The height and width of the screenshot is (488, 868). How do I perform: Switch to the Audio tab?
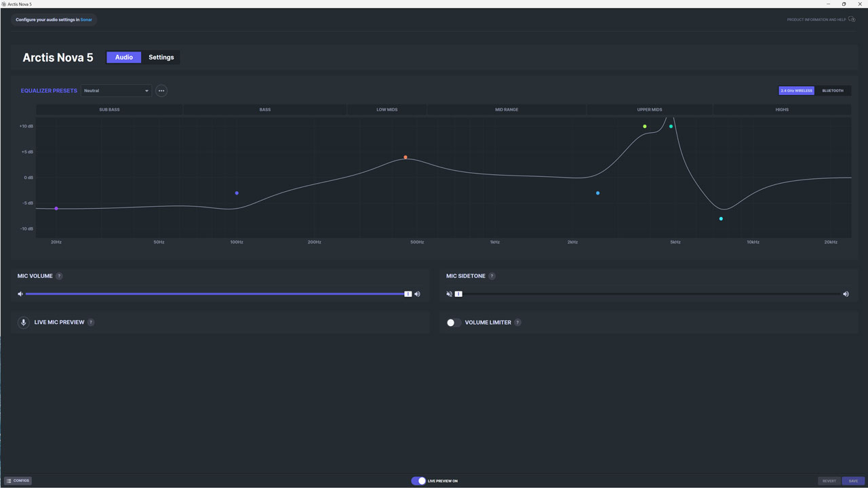(x=124, y=58)
